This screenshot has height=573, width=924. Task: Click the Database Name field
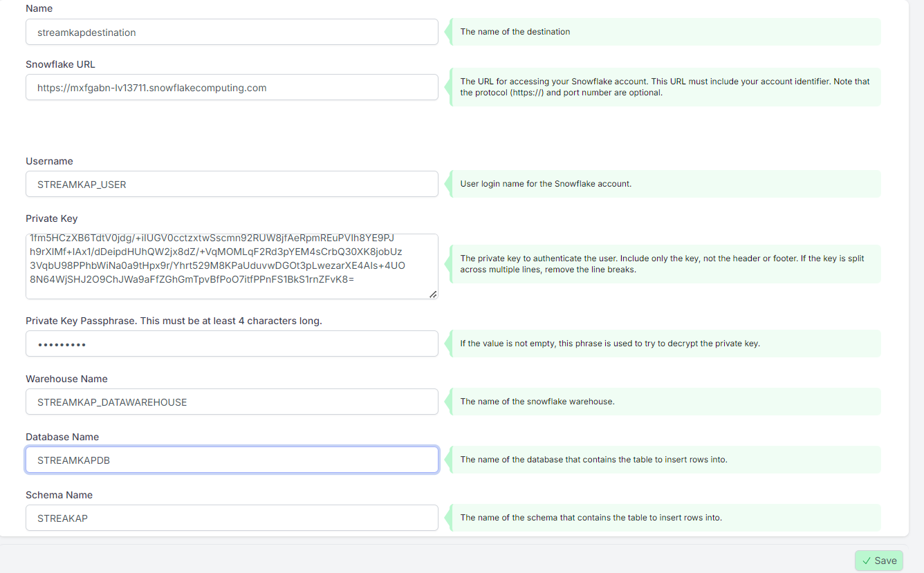(x=232, y=460)
